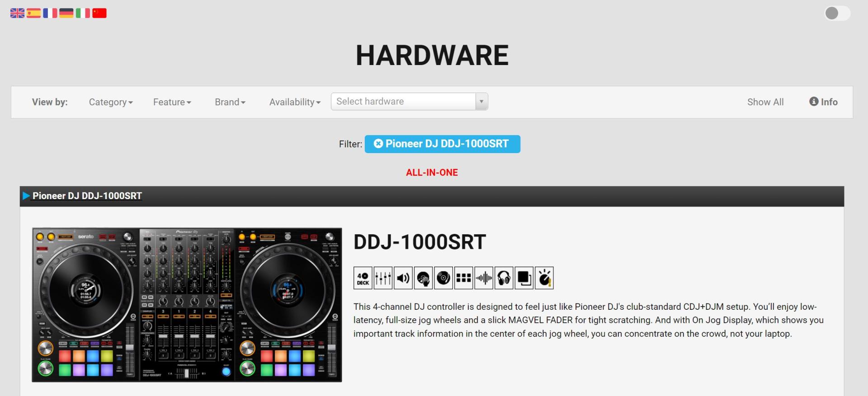
Task: Switch to Chinese via the red flag
Action: tap(99, 13)
